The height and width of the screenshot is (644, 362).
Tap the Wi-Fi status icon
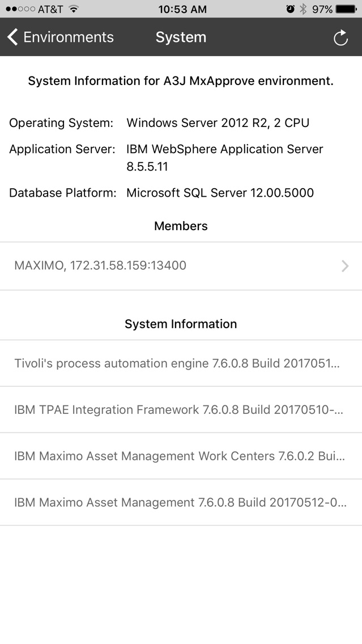coord(74,9)
